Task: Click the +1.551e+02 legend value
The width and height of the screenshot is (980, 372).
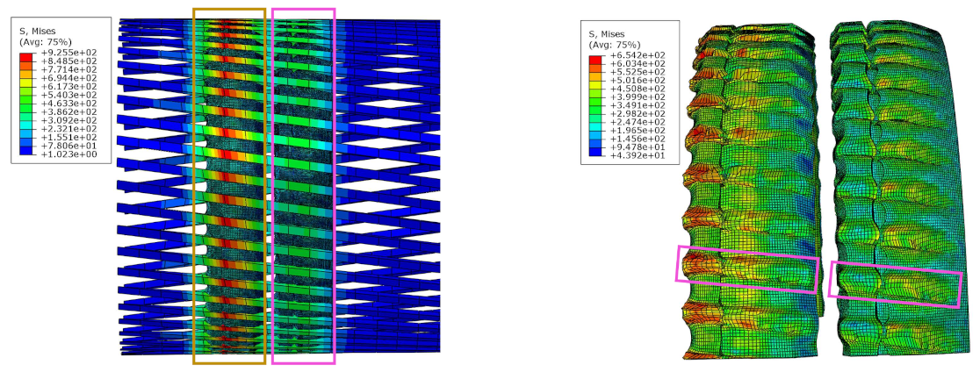Action: [x=68, y=137]
